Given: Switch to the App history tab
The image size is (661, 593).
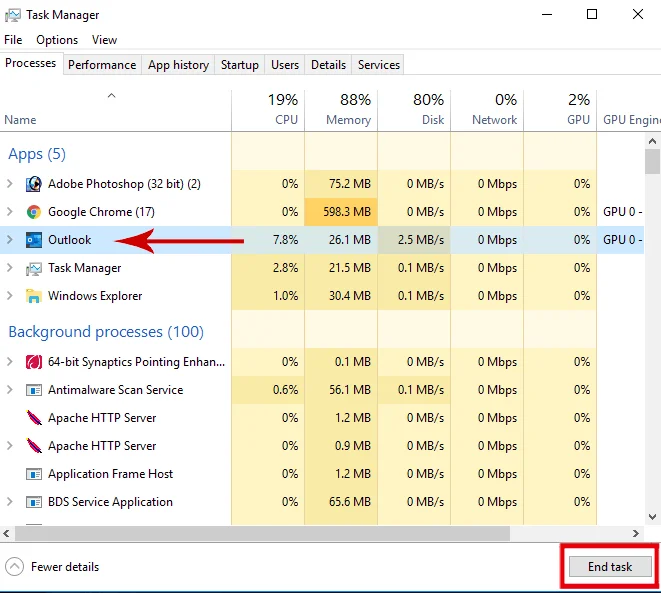Looking at the screenshot, I should click(178, 65).
